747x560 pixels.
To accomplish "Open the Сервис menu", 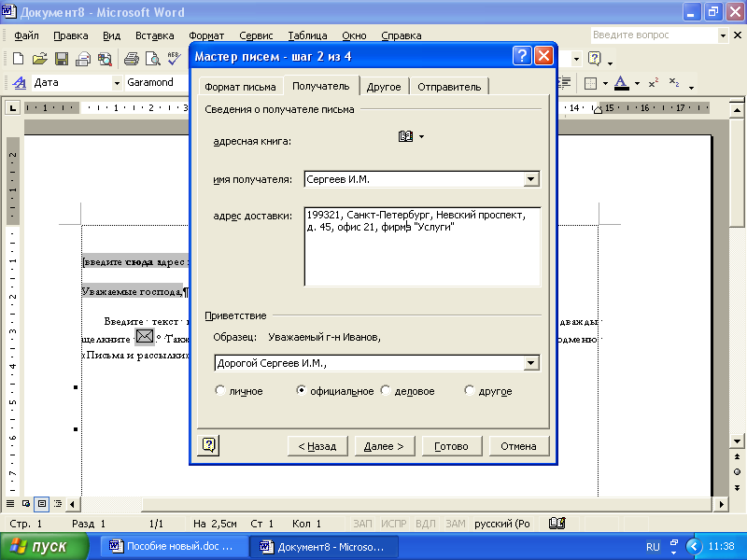I will point(256,35).
